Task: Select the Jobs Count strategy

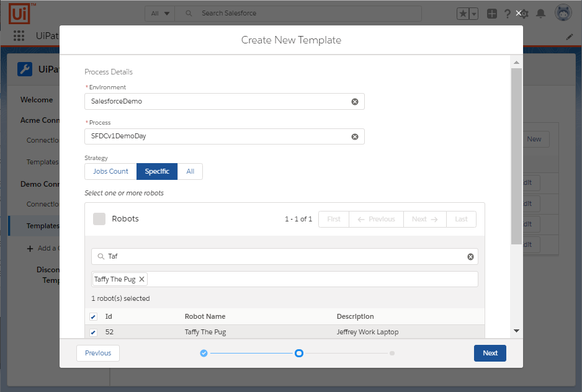Action: [110, 172]
